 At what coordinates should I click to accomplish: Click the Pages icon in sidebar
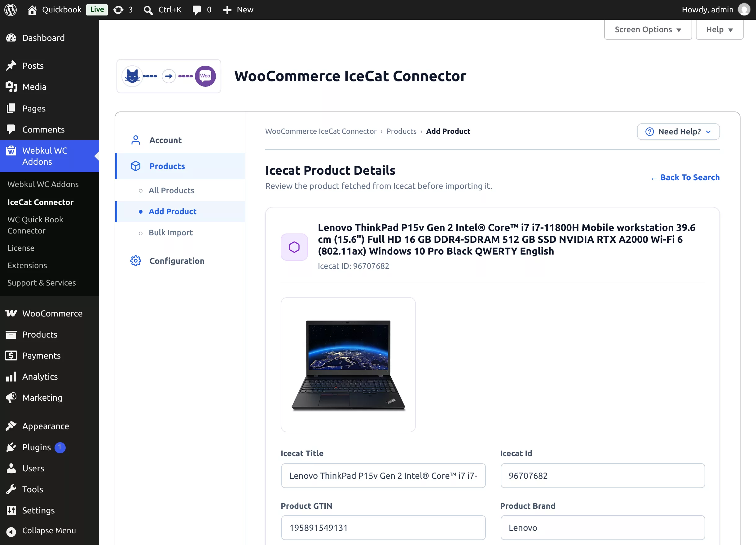click(x=11, y=108)
